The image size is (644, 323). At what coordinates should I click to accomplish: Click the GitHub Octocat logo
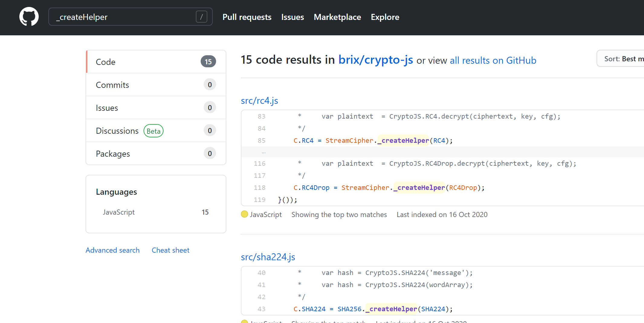29,17
